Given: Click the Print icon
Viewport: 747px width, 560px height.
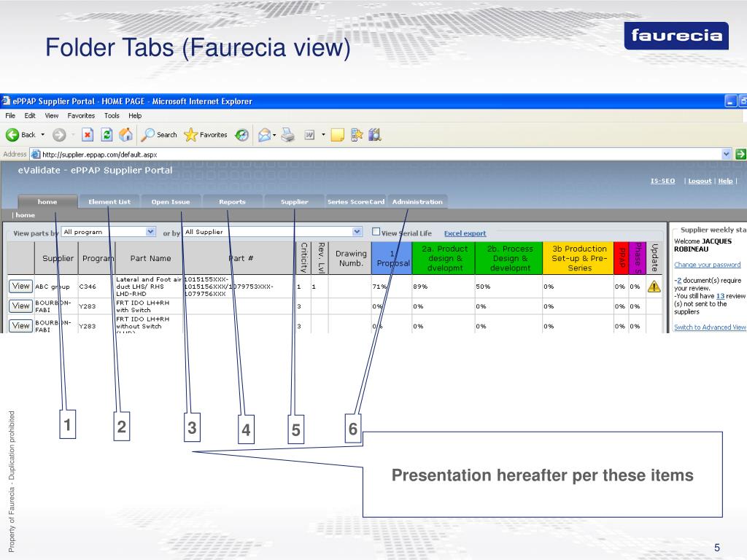Looking at the screenshot, I should 287,135.
